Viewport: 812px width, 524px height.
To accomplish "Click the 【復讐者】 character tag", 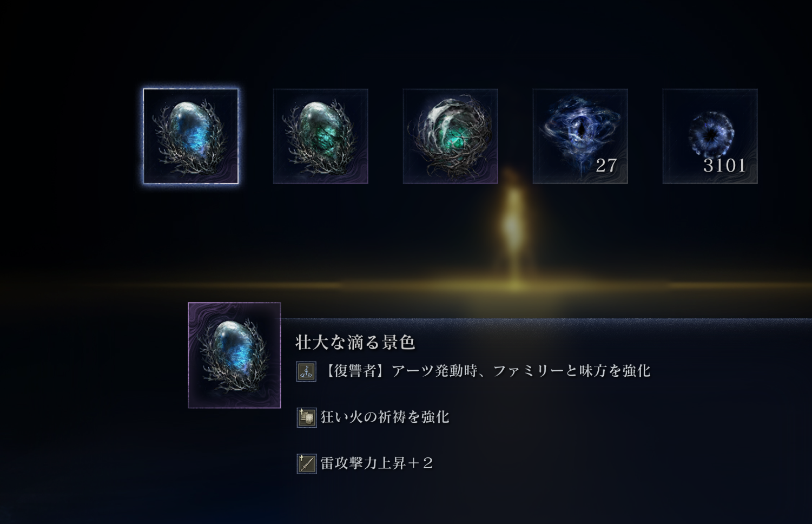I will coord(356,371).
